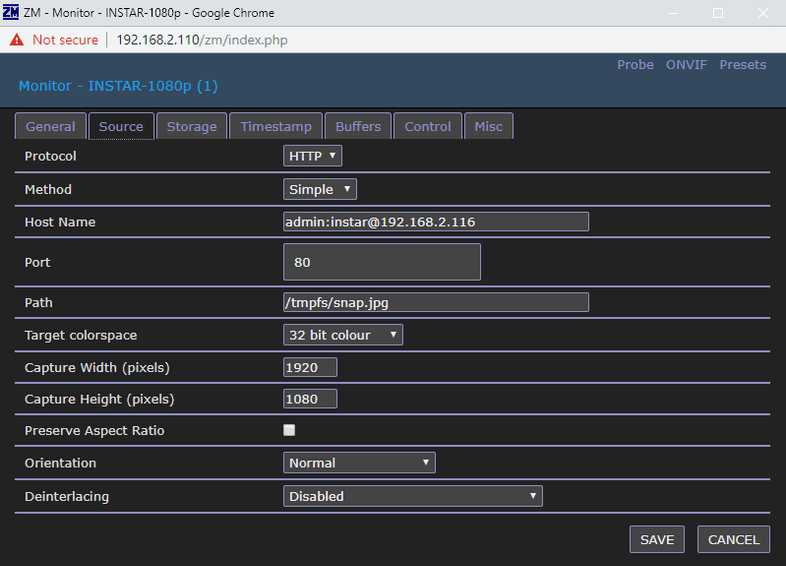Click the ZM favicon in title bar

click(x=12, y=13)
